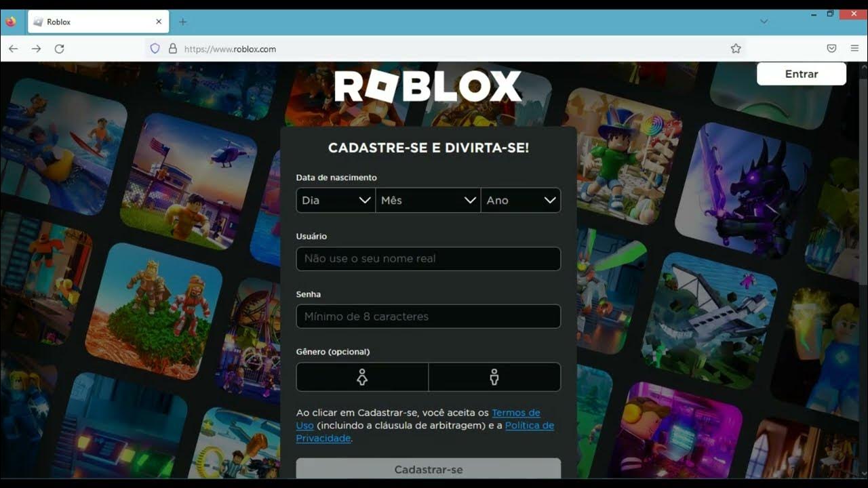
Task: Select the Roblox browser tab
Action: click(x=99, y=22)
